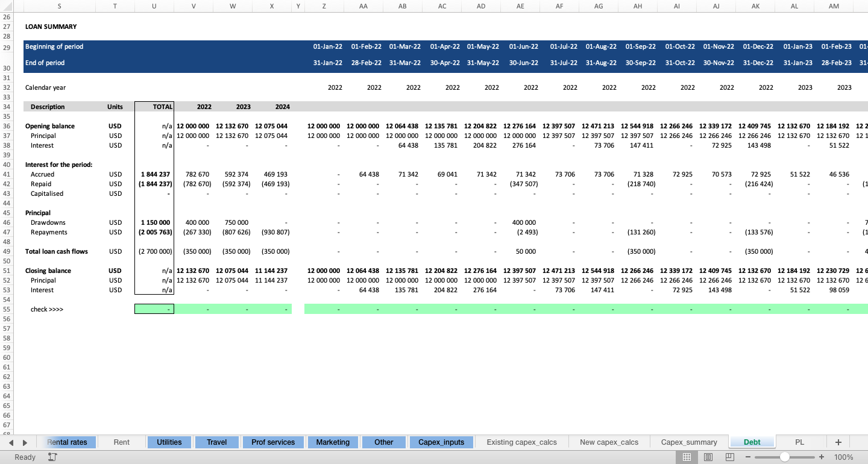The height and width of the screenshot is (464, 868).
Task: Select Drawdowns total 1 150 000
Action: click(154, 222)
